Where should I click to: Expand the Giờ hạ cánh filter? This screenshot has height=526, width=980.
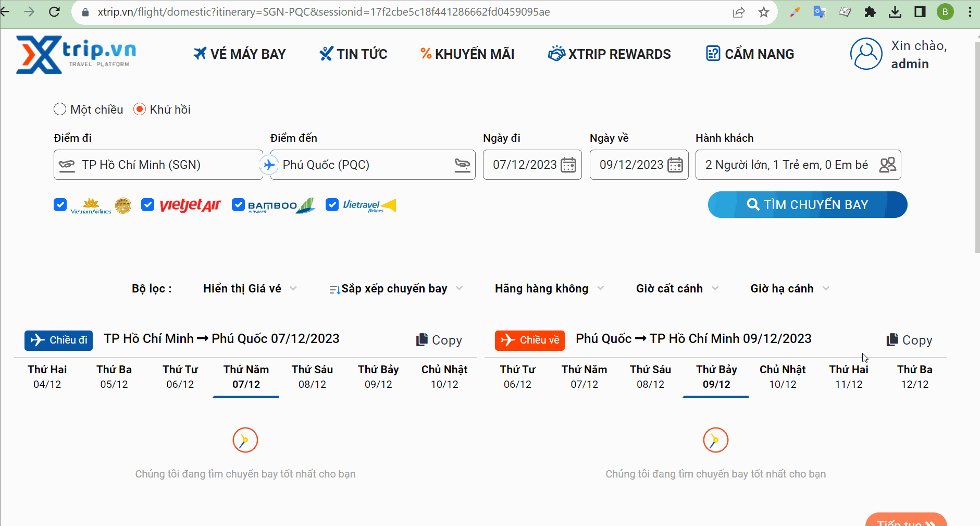pyautogui.click(x=790, y=288)
